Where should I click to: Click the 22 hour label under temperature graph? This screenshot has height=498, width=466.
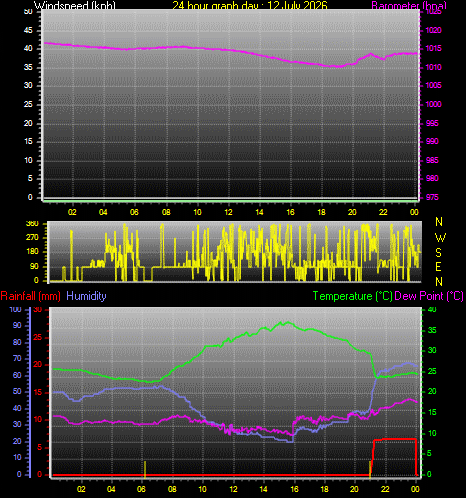(385, 489)
